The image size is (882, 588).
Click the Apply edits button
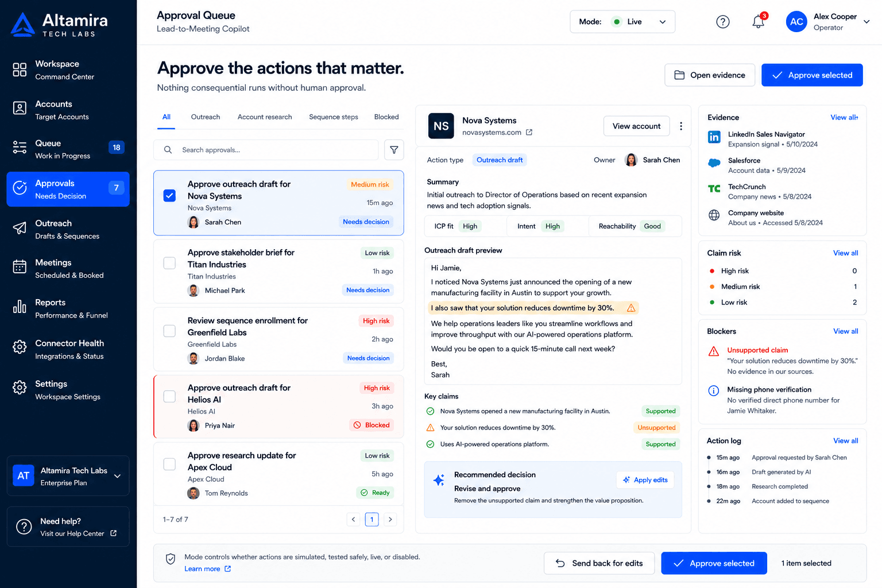click(645, 480)
